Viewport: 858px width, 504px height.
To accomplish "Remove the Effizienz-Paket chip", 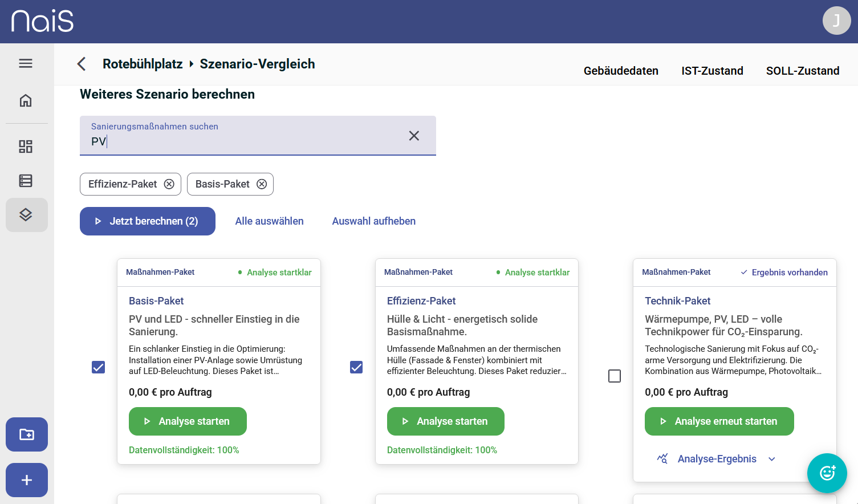I will [x=169, y=184].
